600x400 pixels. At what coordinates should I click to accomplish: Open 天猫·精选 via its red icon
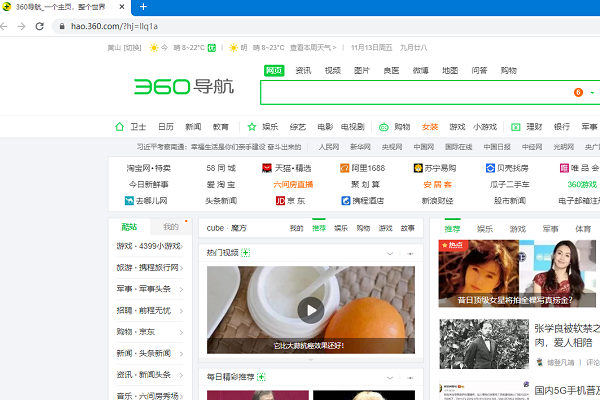(x=267, y=168)
